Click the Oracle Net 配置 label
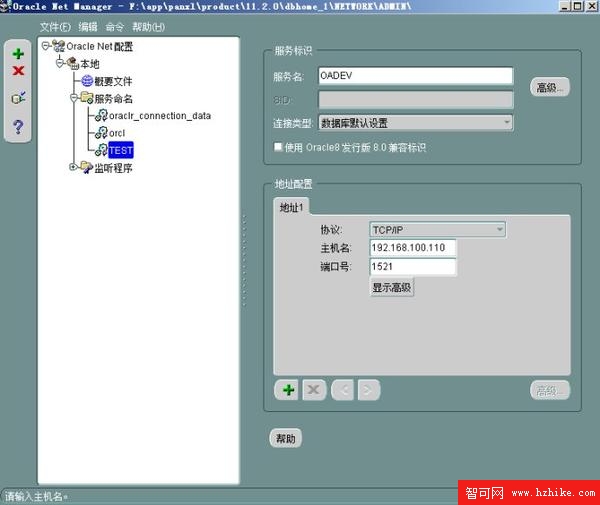This screenshot has width=600, height=505. [x=99, y=46]
